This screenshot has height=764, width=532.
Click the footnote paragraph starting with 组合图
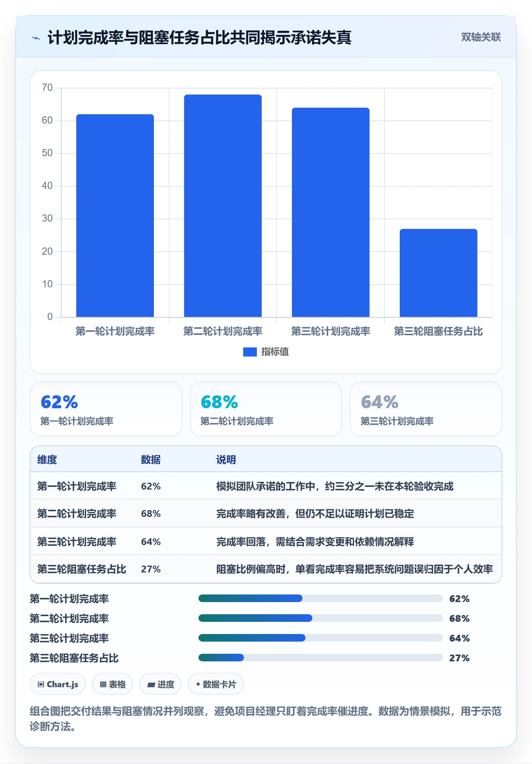(x=266, y=718)
